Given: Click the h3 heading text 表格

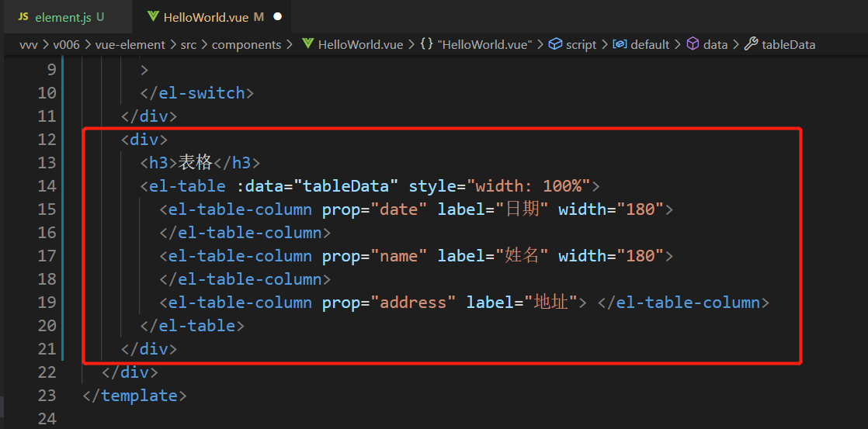Looking at the screenshot, I should point(196,163).
